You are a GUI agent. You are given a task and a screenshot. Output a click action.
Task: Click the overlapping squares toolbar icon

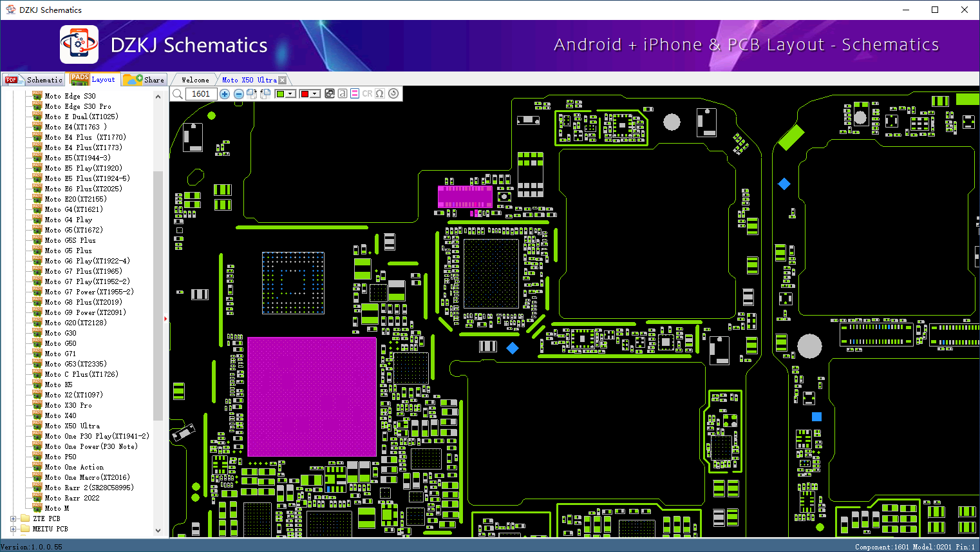coord(330,94)
